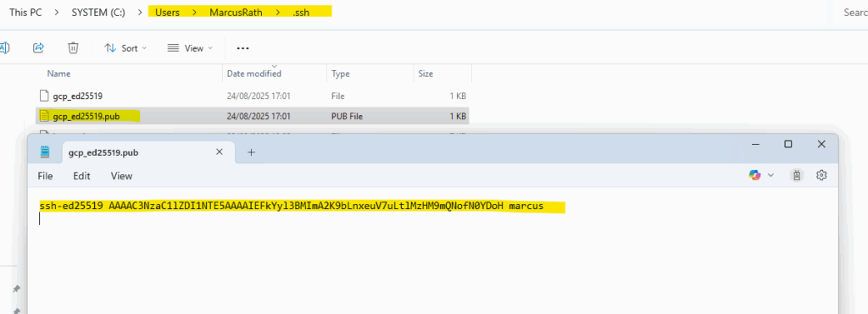This screenshot has height=314, width=868.
Task: Click the gcp_ed25519.pub file icon
Action: click(45, 116)
